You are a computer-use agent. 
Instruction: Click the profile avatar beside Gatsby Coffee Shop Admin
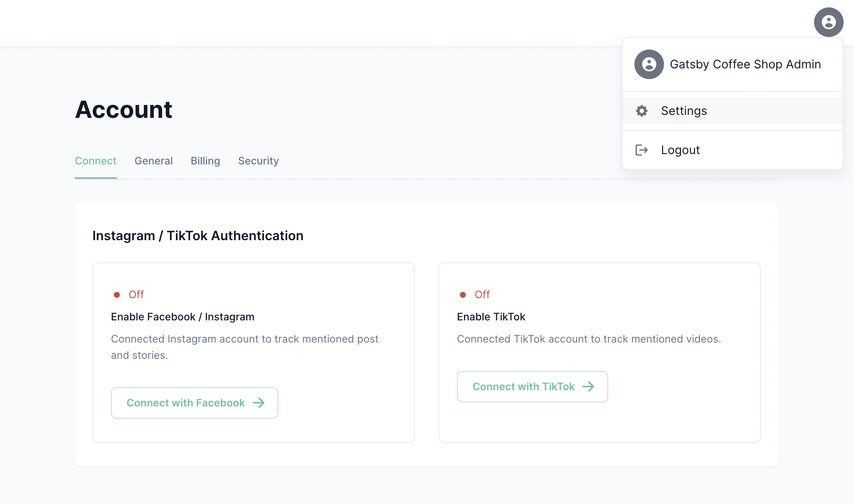click(x=649, y=64)
